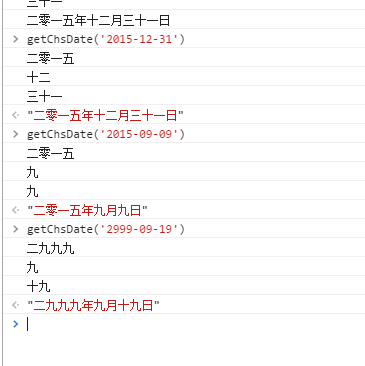Viewport: 365px width, 366px height.
Task: Click return arrow before "二九九九年九月十九日" result
Action: coord(15,305)
